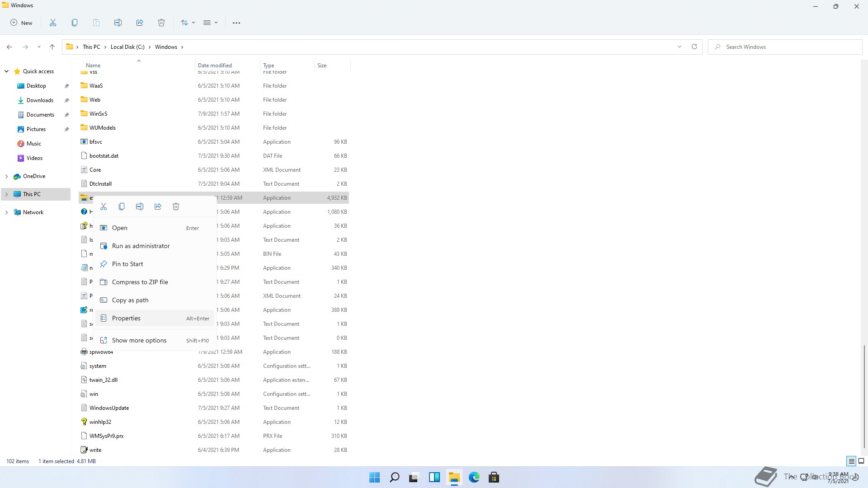Image resolution: width=868 pixels, height=488 pixels.
Task: Open Videos in the navigation pane
Action: tap(34, 158)
